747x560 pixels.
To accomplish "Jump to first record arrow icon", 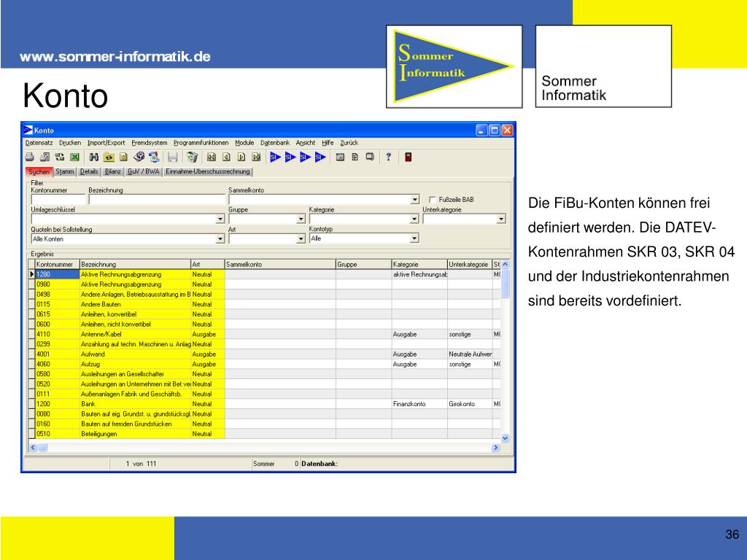I will [212, 157].
